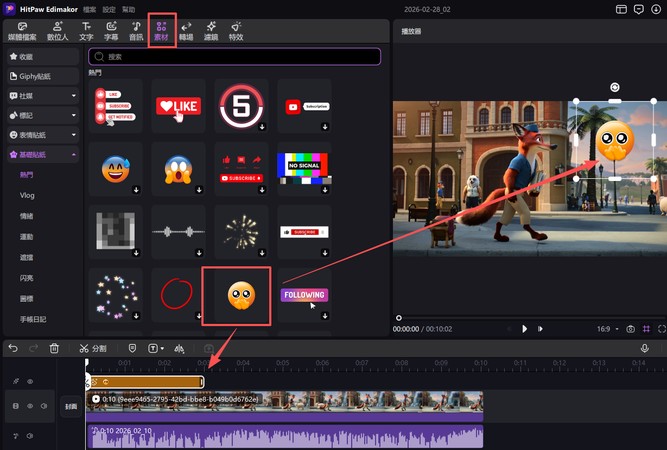Click the 分割 split button
The image size is (667, 450).
pos(93,348)
